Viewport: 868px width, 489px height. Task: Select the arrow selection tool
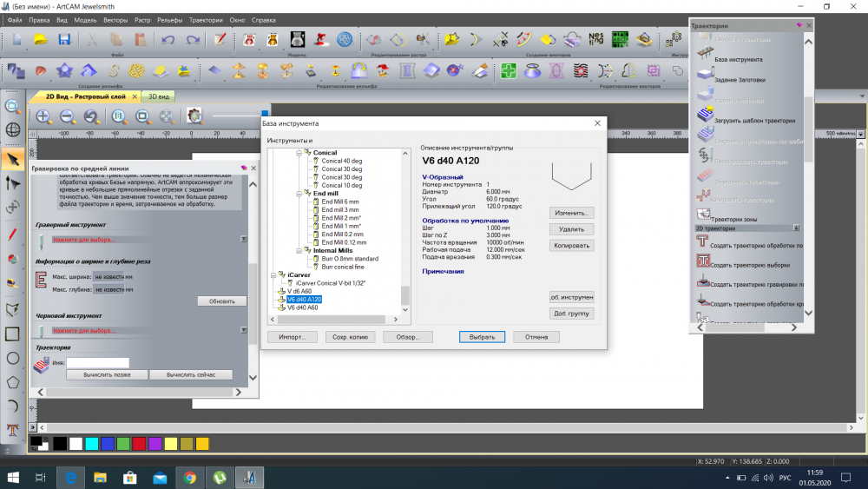pos(12,159)
